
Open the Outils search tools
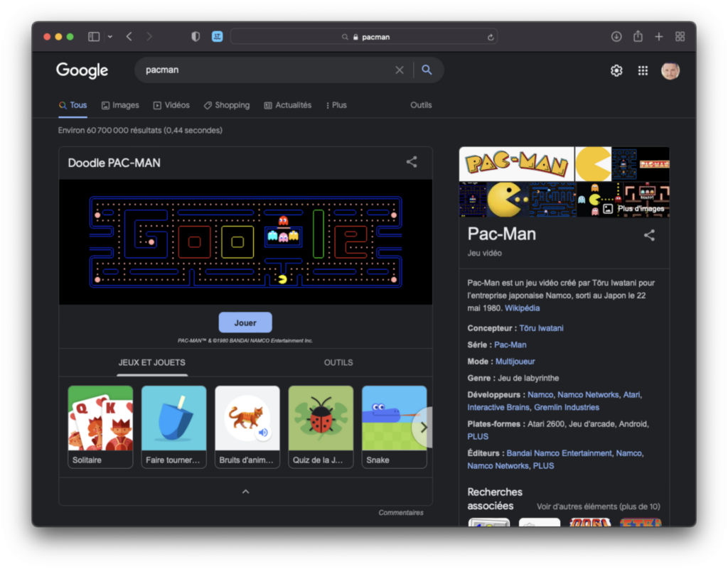(x=421, y=105)
